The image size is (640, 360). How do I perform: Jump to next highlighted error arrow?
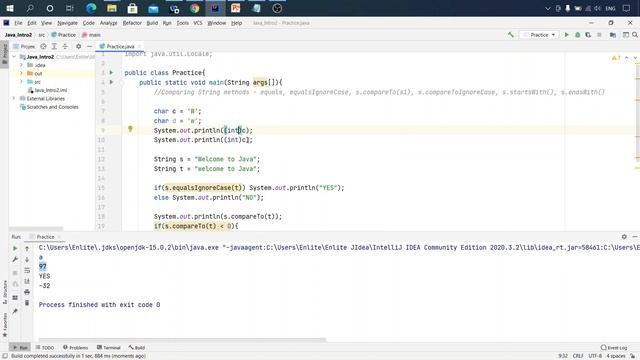point(635,58)
